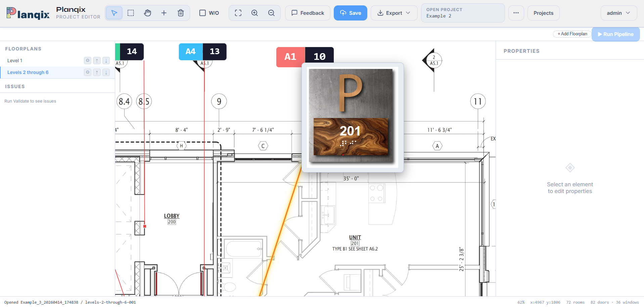Click the Planqix logo
This screenshot has height=307, width=644.
tap(28, 13)
